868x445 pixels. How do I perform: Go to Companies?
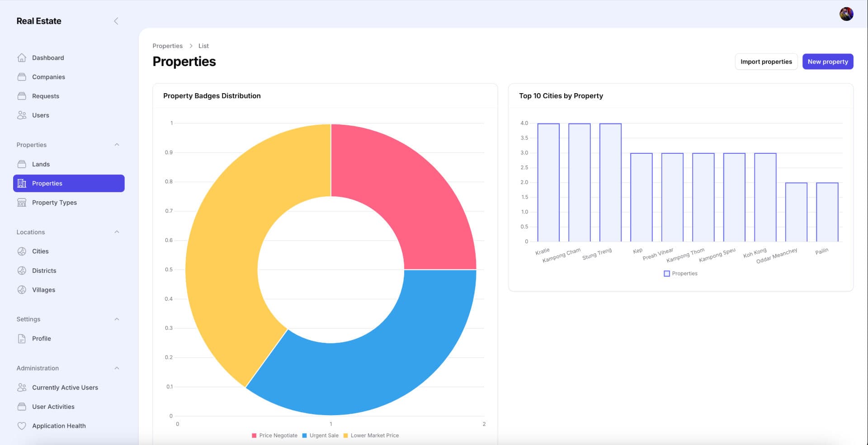(x=69, y=77)
